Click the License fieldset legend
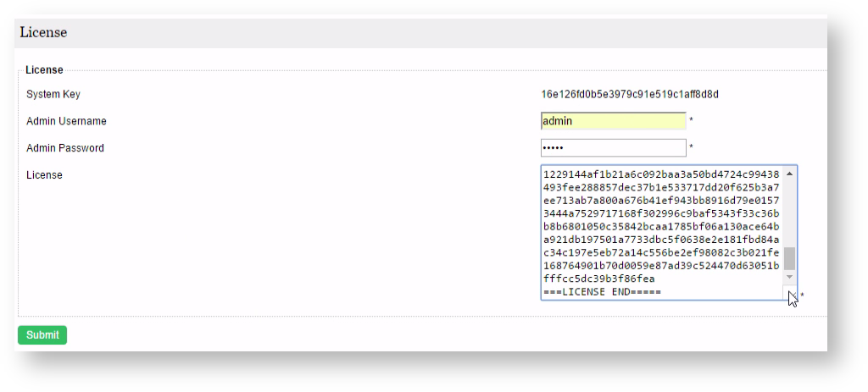868x392 pixels. [44, 69]
